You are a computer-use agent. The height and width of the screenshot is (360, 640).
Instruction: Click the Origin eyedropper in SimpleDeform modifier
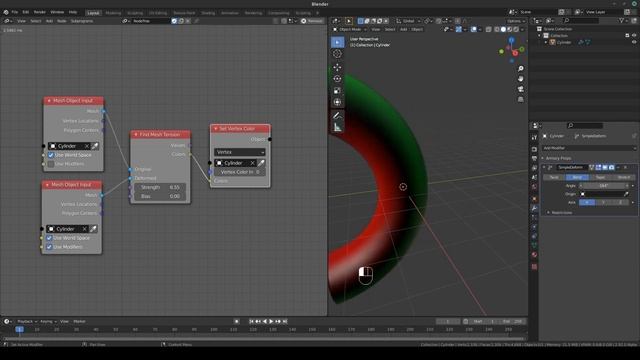pos(627,194)
